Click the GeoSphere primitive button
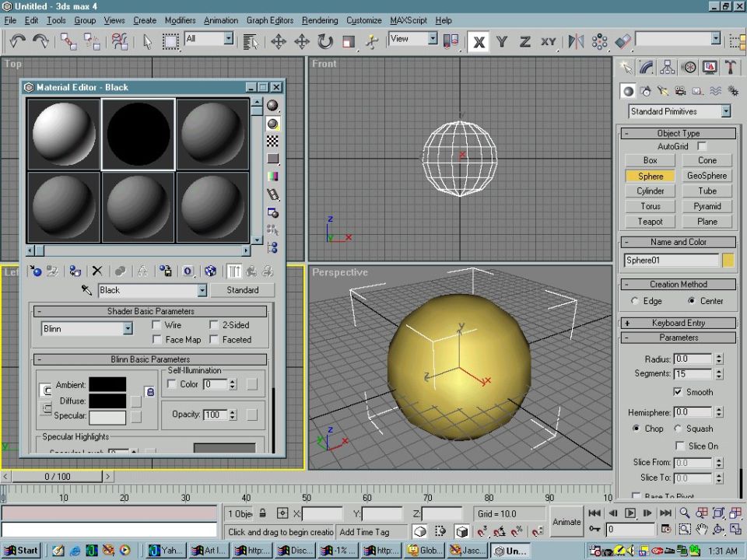 coord(707,176)
